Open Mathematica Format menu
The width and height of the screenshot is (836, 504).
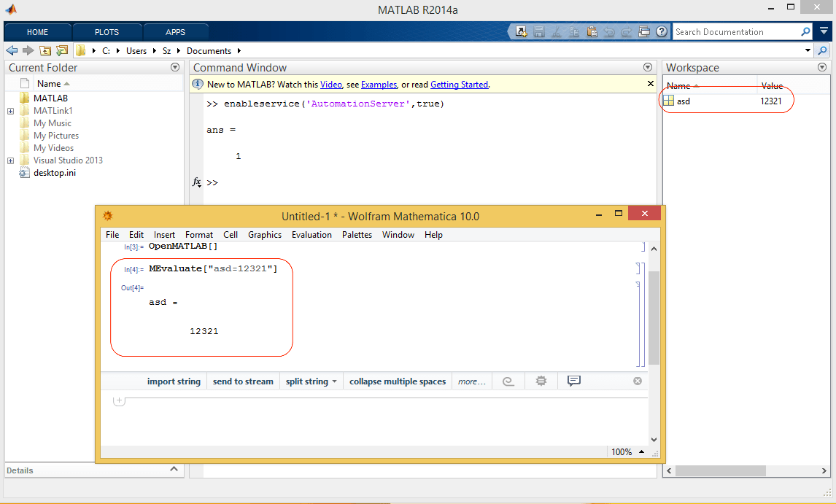[199, 235]
